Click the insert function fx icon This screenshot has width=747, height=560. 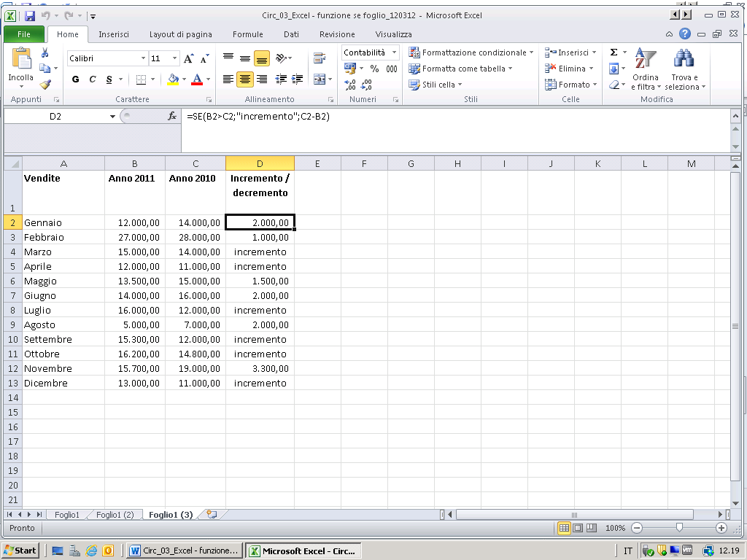(173, 116)
